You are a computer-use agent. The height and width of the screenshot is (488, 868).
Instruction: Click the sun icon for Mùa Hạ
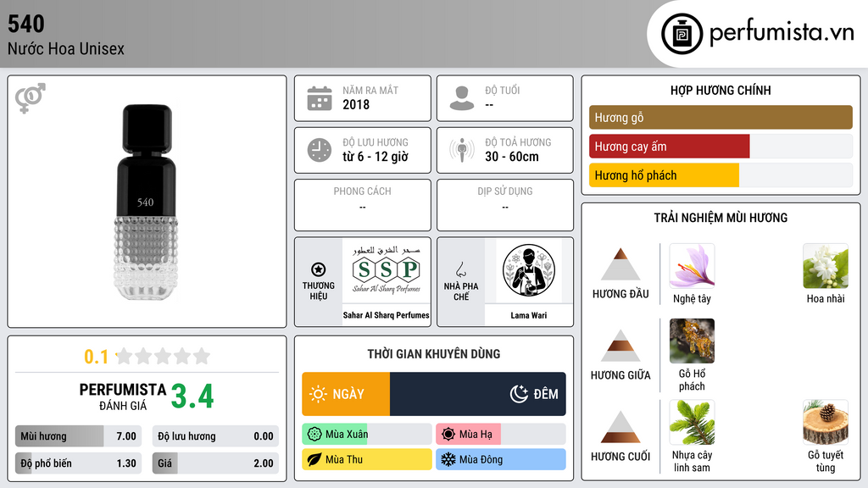tap(448, 435)
